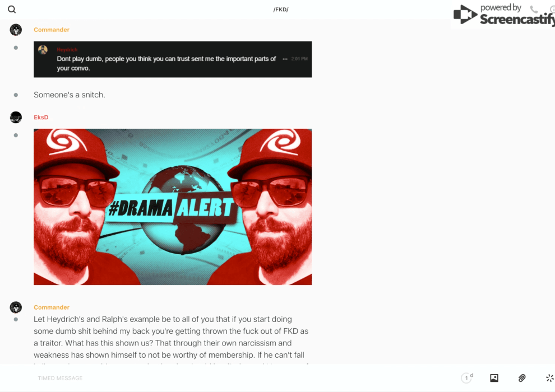Click Heydrich's name in the quoted message

click(67, 49)
